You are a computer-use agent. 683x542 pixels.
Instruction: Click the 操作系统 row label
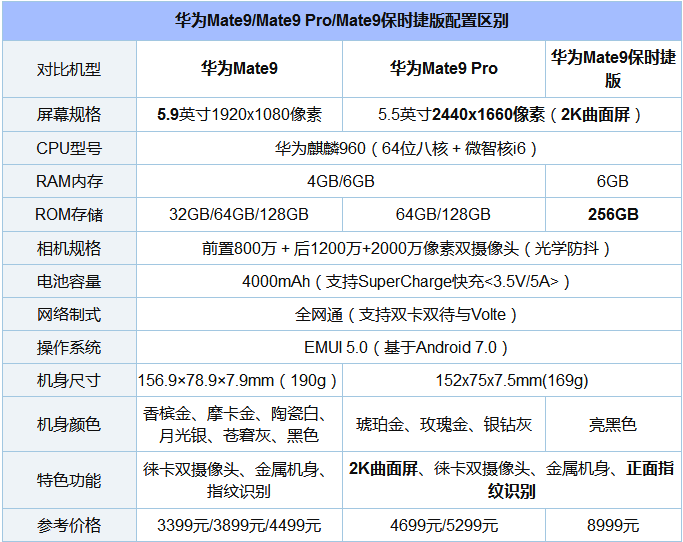[69, 348]
